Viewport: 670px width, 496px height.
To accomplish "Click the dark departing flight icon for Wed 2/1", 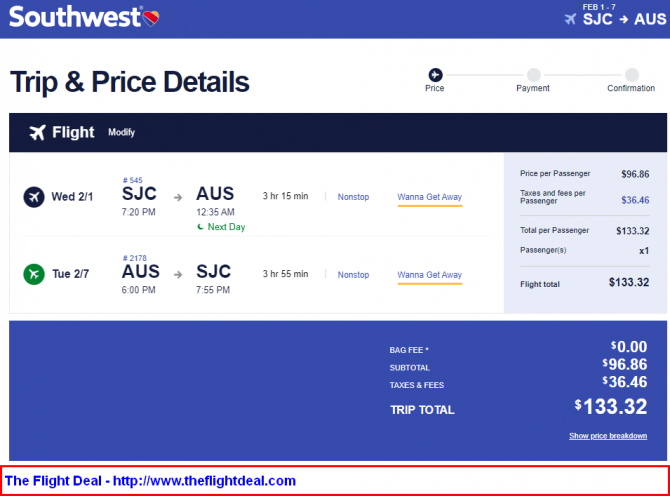I will [x=34, y=197].
